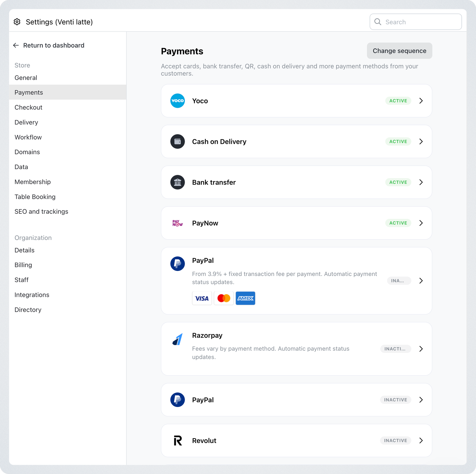Click Razorpay INACTI... badge
The height and width of the screenshot is (474, 476).
point(396,349)
